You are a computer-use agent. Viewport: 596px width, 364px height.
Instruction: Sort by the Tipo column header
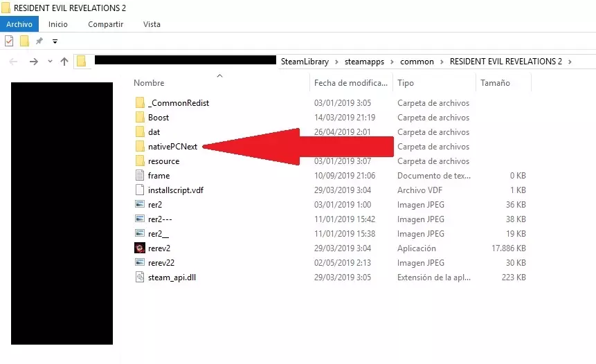(x=406, y=83)
